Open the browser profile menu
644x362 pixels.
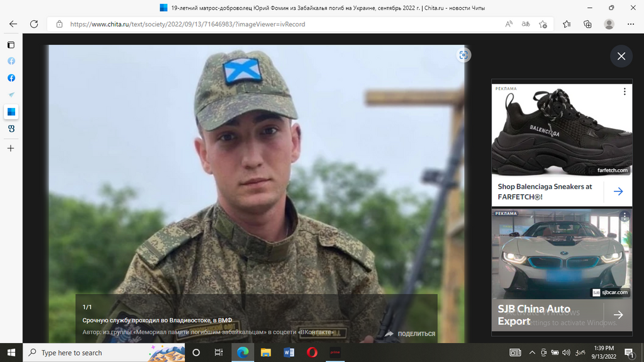pyautogui.click(x=609, y=25)
